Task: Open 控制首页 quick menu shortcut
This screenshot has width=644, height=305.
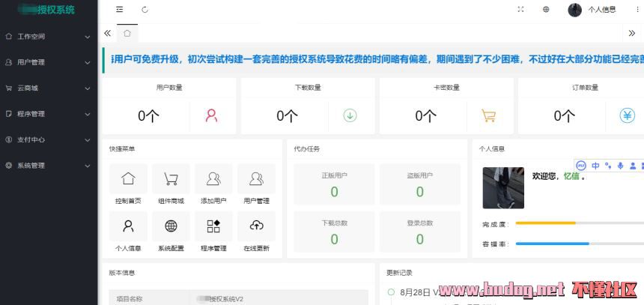Action: pyautogui.click(x=128, y=184)
